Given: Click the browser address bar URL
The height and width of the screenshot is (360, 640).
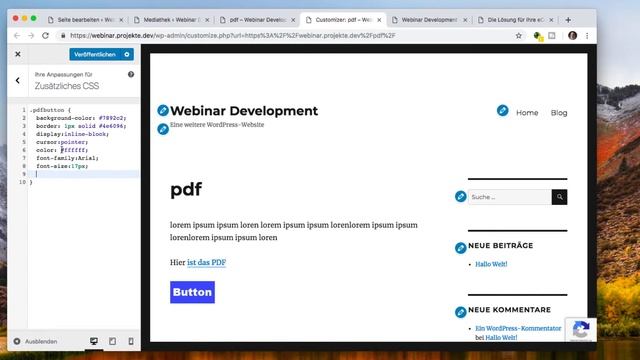Looking at the screenshot, I should click(x=233, y=36).
